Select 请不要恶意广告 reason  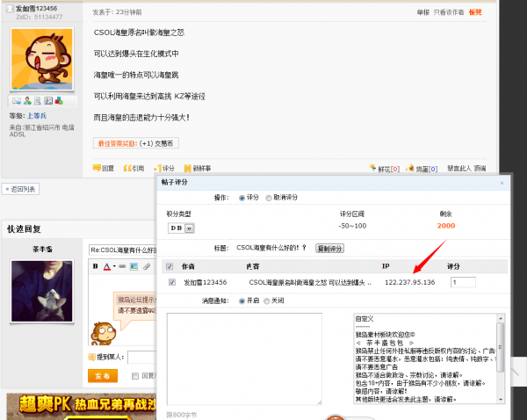pos(377,367)
